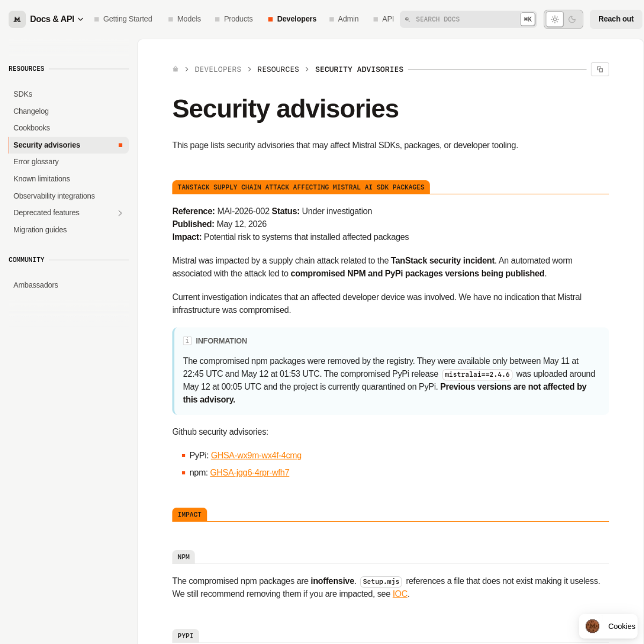This screenshot has height=644, width=644.
Task: Click the Setup.mjs code snippet
Action: [x=381, y=581]
